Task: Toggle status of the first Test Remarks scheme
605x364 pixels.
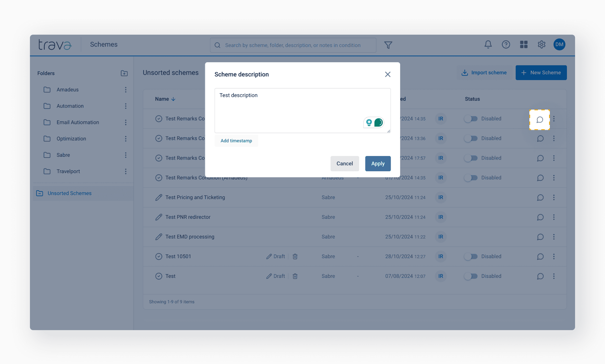Action: click(471, 119)
